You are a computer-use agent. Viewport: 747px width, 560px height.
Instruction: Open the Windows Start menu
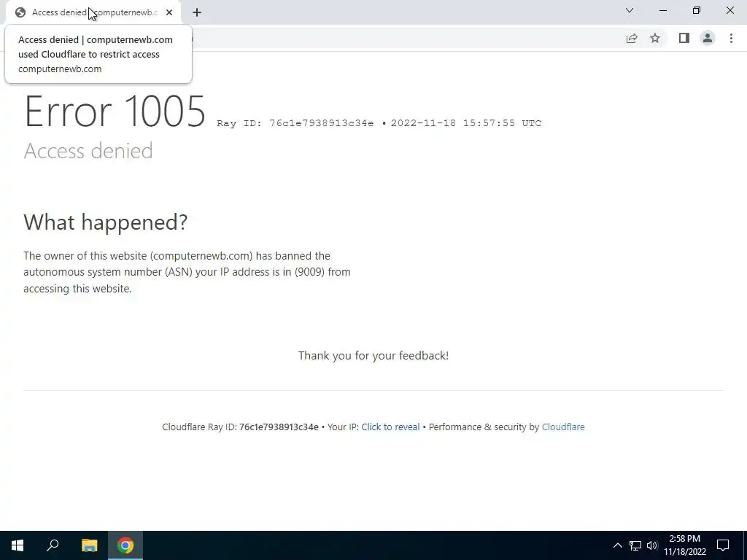pos(18,545)
